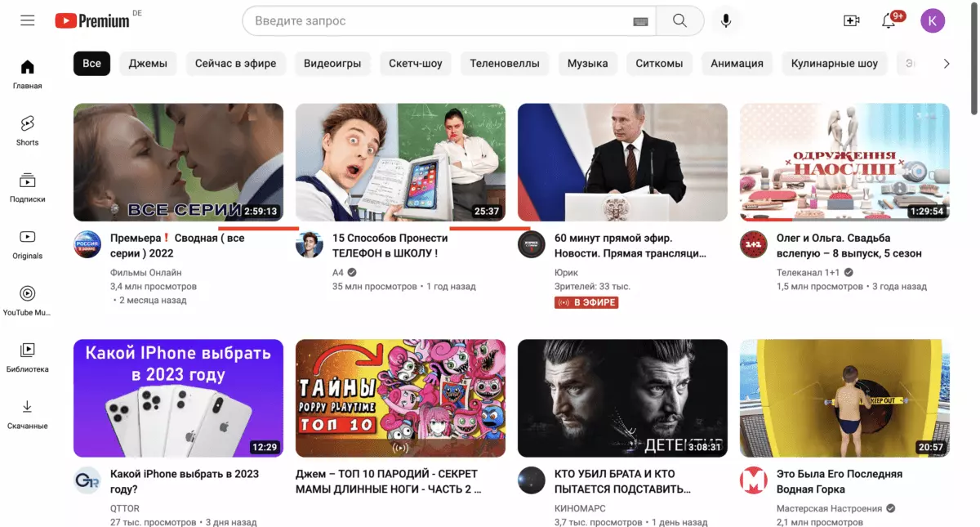Click the В ЭФИРЕ live badge
980x527 pixels.
tap(586, 302)
